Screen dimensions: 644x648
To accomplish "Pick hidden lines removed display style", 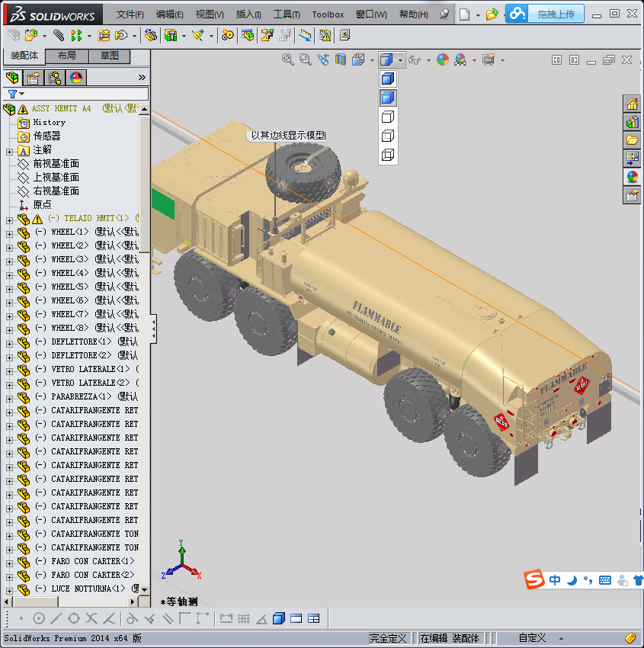I will coord(388,117).
